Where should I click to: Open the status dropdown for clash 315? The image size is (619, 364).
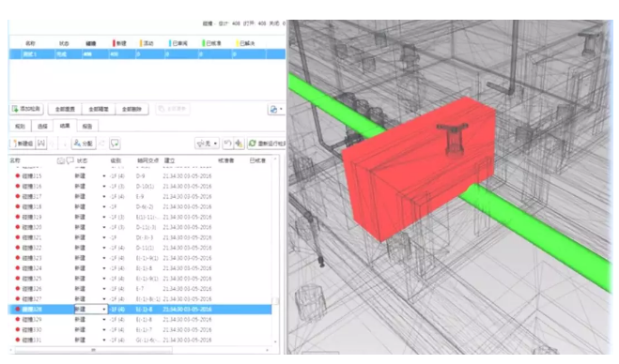click(104, 175)
